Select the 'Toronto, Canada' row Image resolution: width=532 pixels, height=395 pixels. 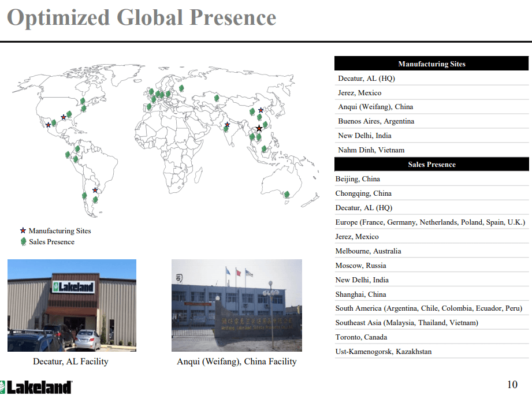pos(431,337)
